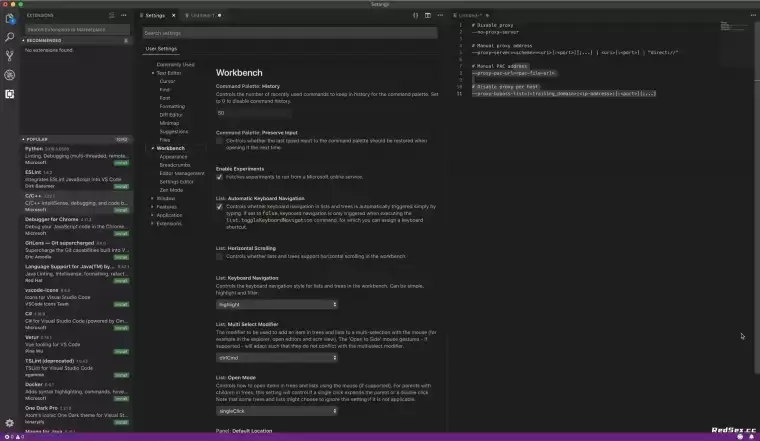Collapse the Text Editor settings tree node
The width and height of the screenshot is (760, 441).
(x=153, y=73)
